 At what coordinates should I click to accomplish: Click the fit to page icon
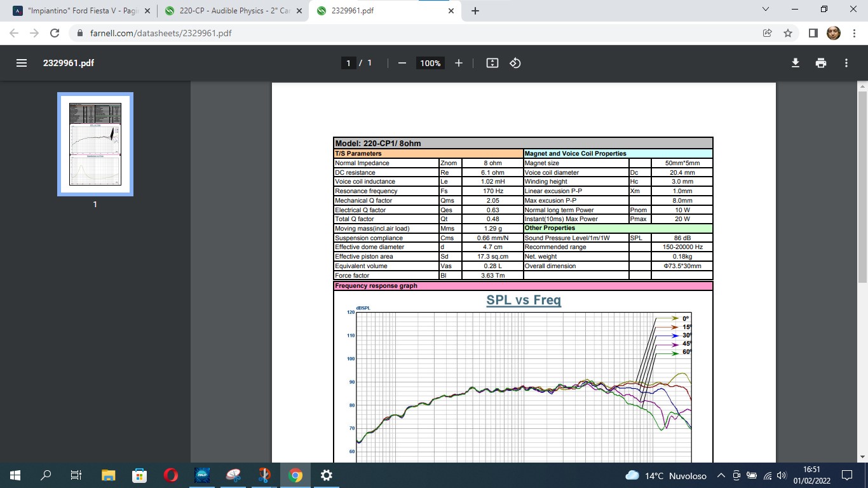point(492,63)
